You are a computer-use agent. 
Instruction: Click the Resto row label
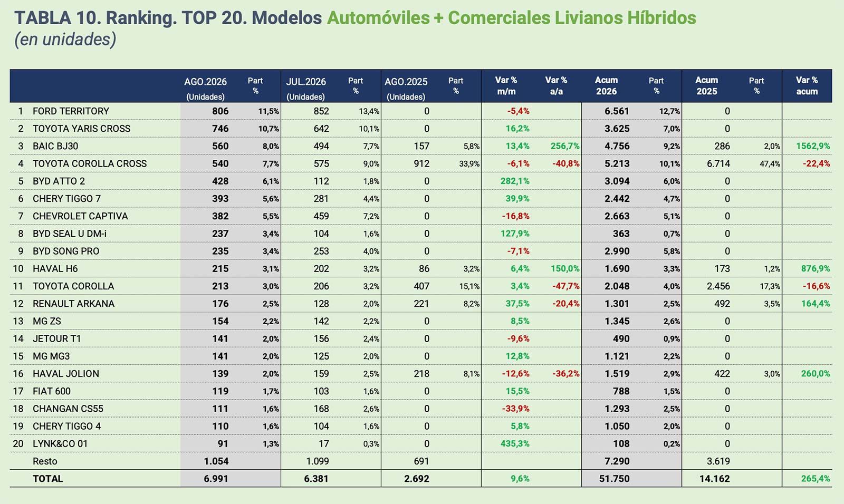(45, 461)
